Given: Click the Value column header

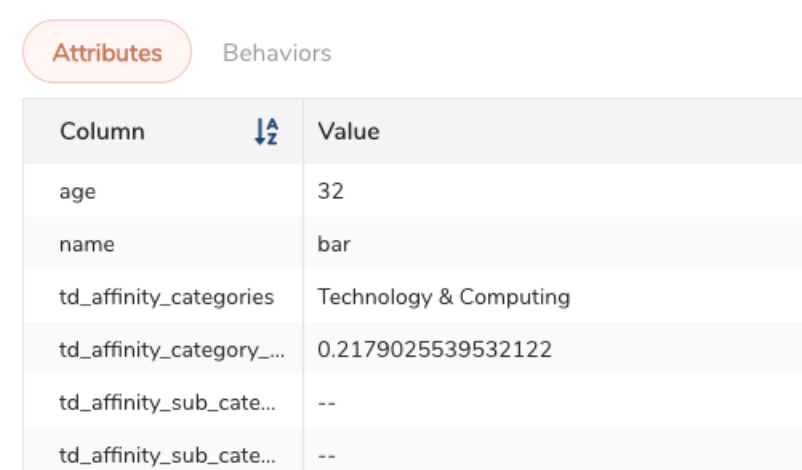Looking at the screenshot, I should pos(349,131).
